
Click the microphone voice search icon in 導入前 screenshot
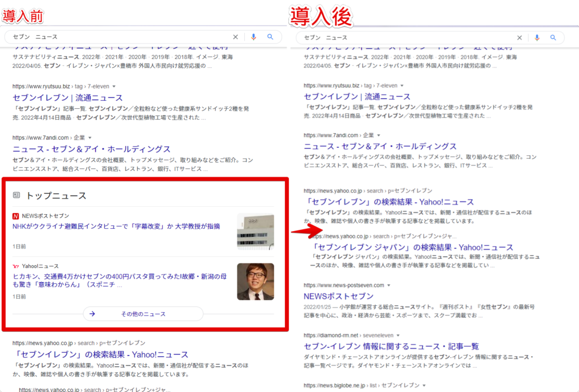[x=253, y=37]
